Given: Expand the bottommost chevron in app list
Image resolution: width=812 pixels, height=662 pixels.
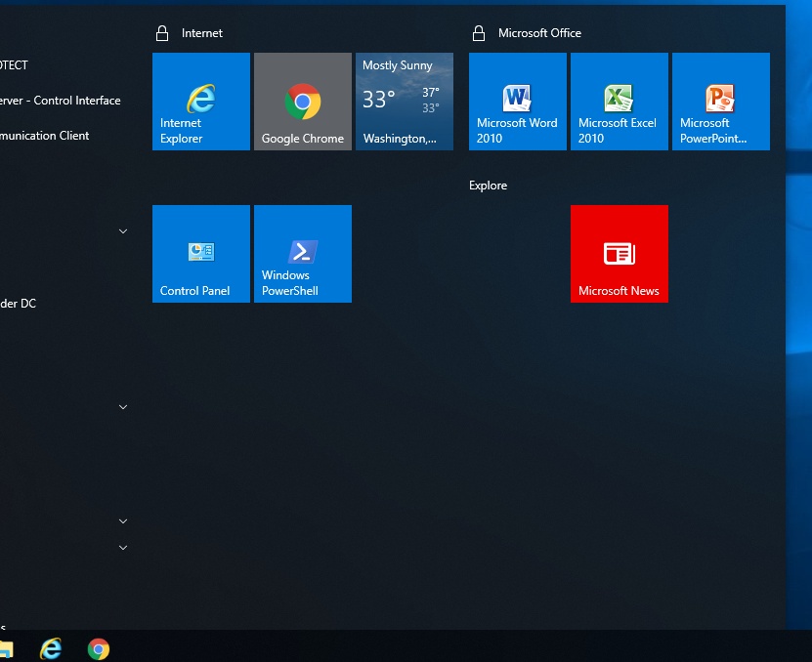Looking at the screenshot, I should [x=123, y=548].
